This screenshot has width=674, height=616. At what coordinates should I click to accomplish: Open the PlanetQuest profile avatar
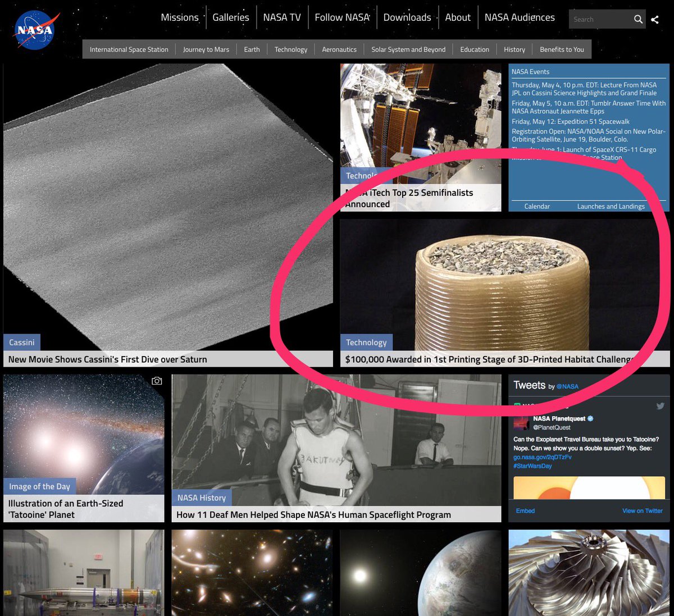coord(521,422)
